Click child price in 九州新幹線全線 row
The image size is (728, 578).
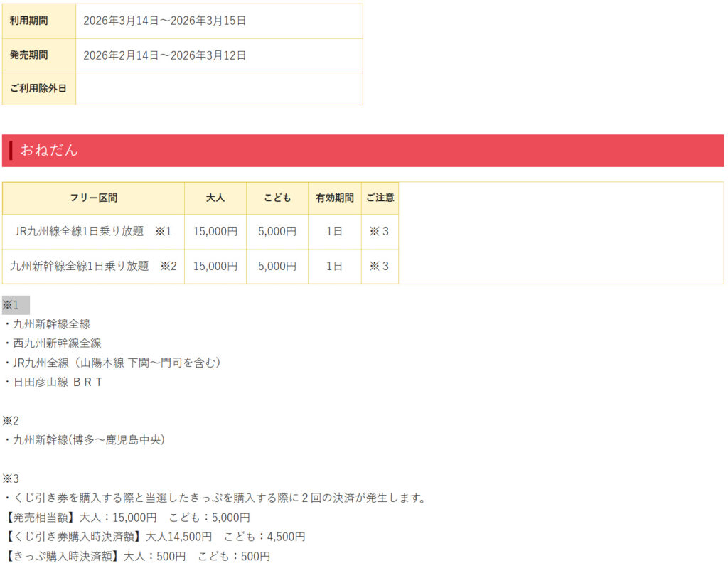click(277, 267)
